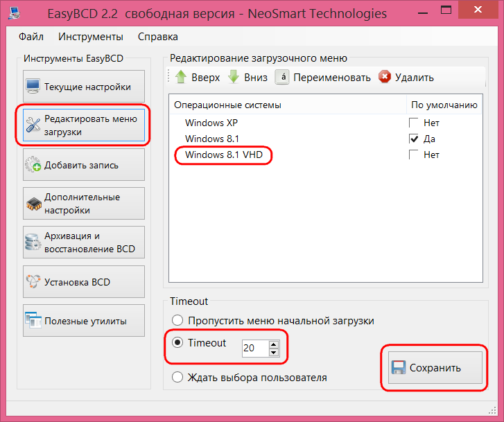504x422 pixels.
Task: Open Добавить запись via its gear-plus icon
Action: tap(33, 164)
